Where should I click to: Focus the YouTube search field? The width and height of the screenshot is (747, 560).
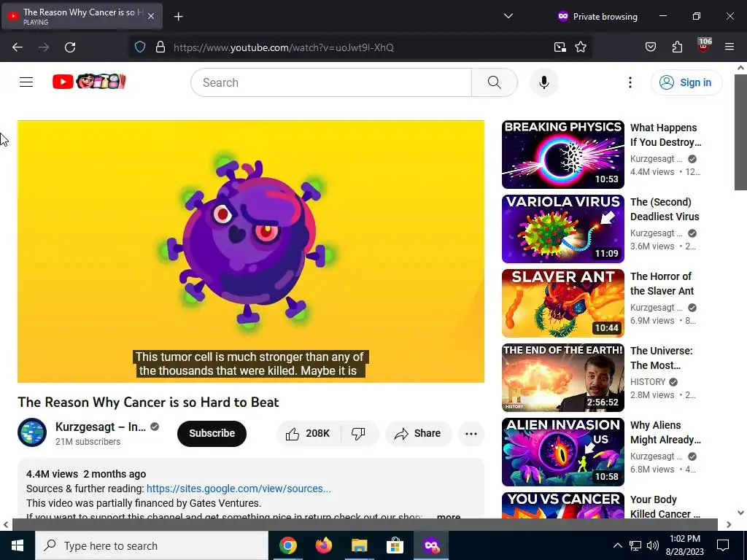pos(331,82)
